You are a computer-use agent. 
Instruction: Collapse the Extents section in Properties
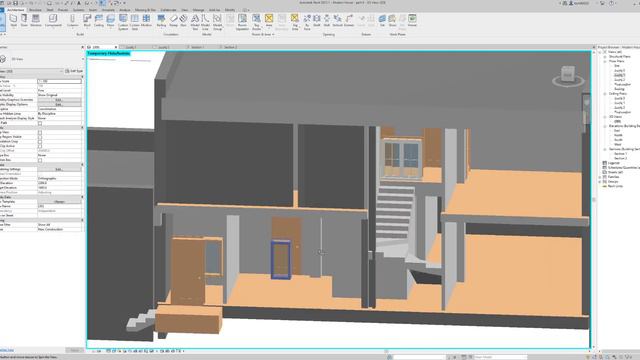coord(82,127)
